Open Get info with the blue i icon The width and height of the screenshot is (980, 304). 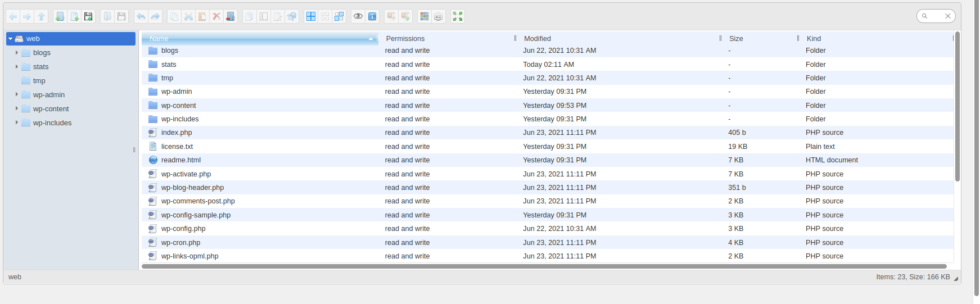[x=372, y=16]
